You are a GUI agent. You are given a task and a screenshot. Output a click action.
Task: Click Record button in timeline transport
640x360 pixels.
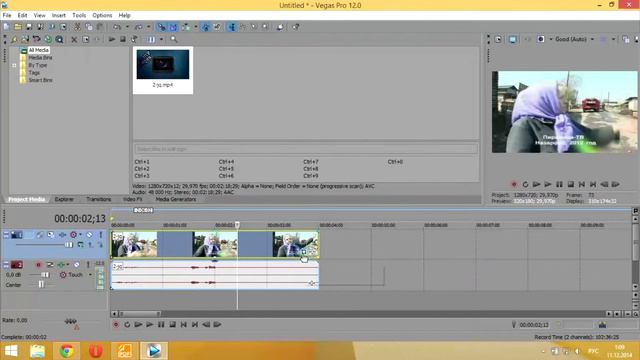(116, 324)
